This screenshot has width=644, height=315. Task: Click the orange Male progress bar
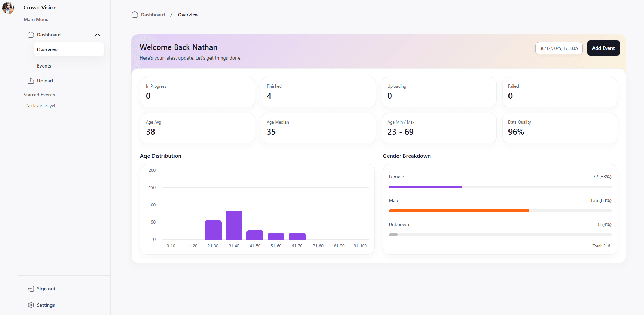459,211
